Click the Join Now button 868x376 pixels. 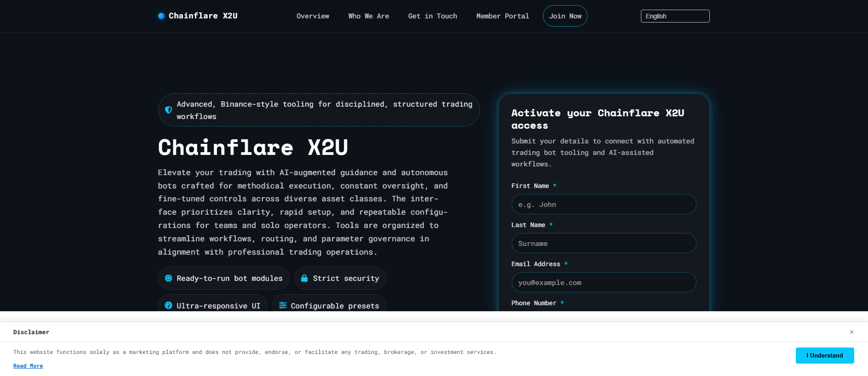coord(565,16)
